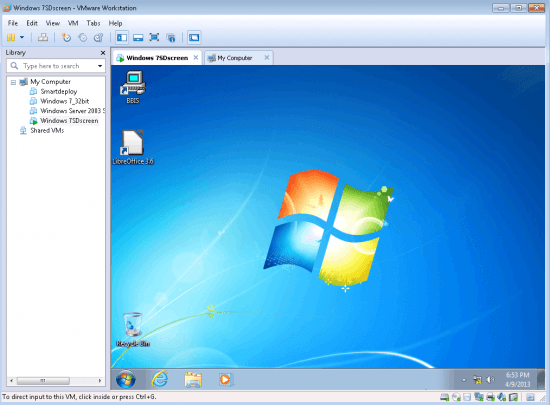Open the View menu

pos(53,23)
